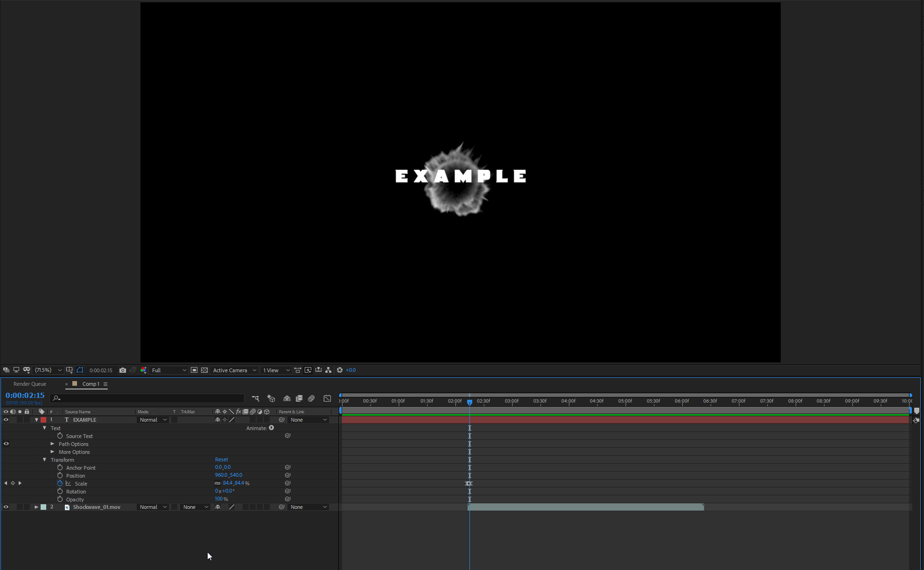Enable the Anchor Point stopwatch
924x570 pixels.
tap(60, 467)
